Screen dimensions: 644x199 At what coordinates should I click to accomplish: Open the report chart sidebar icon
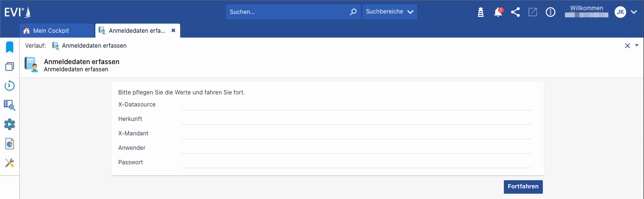[10, 144]
